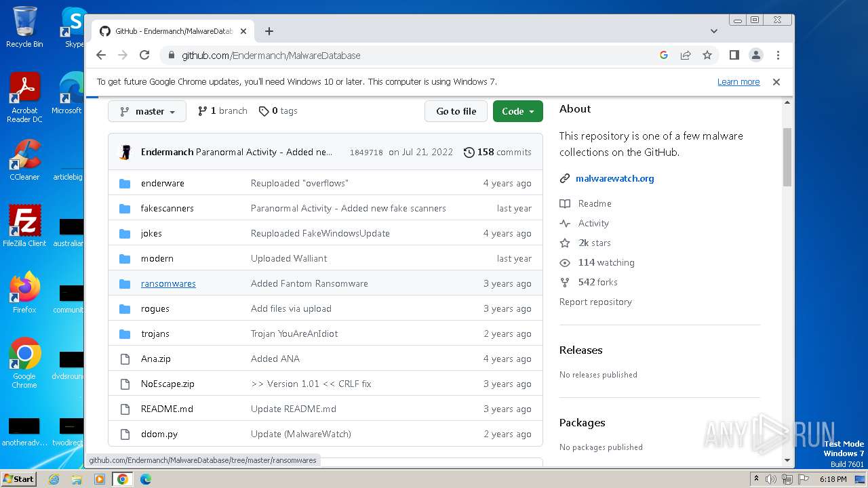Image resolution: width=868 pixels, height=488 pixels.
Task: Open NoEscape.zip file
Action: click(167, 384)
